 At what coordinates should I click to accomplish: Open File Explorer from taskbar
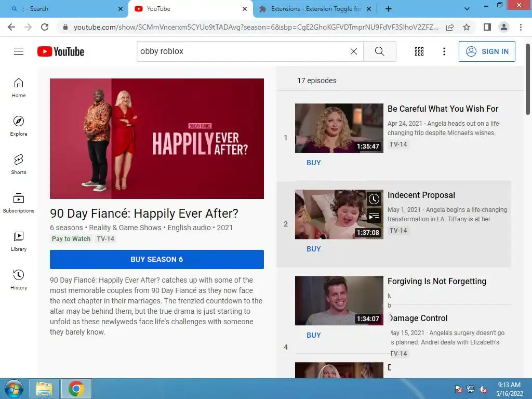click(x=45, y=389)
